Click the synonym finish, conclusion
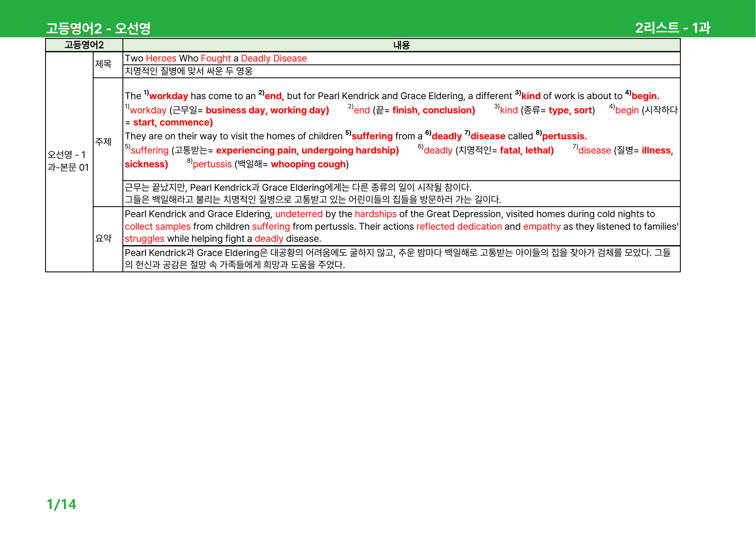The height and width of the screenshot is (535, 756). pyautogui.click(x=433, y=110)
